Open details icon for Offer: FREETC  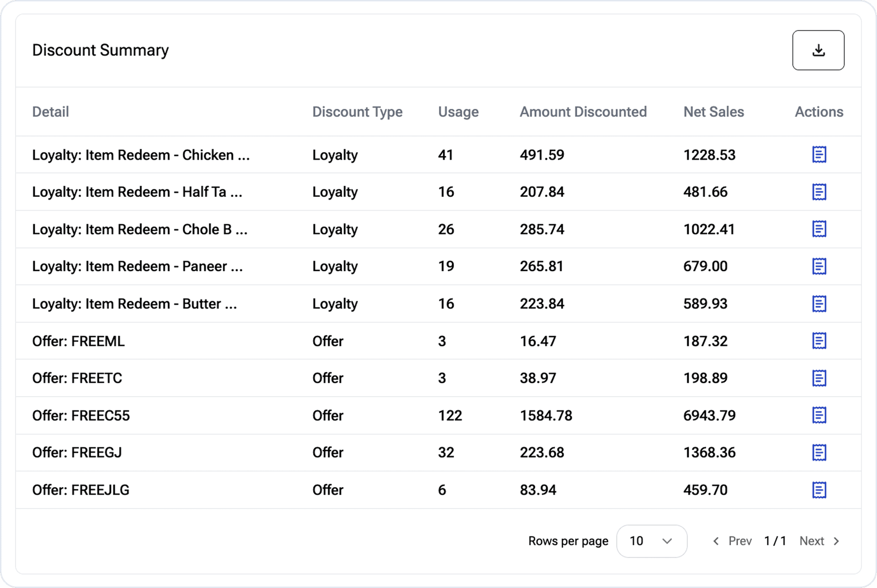[819, 378]
